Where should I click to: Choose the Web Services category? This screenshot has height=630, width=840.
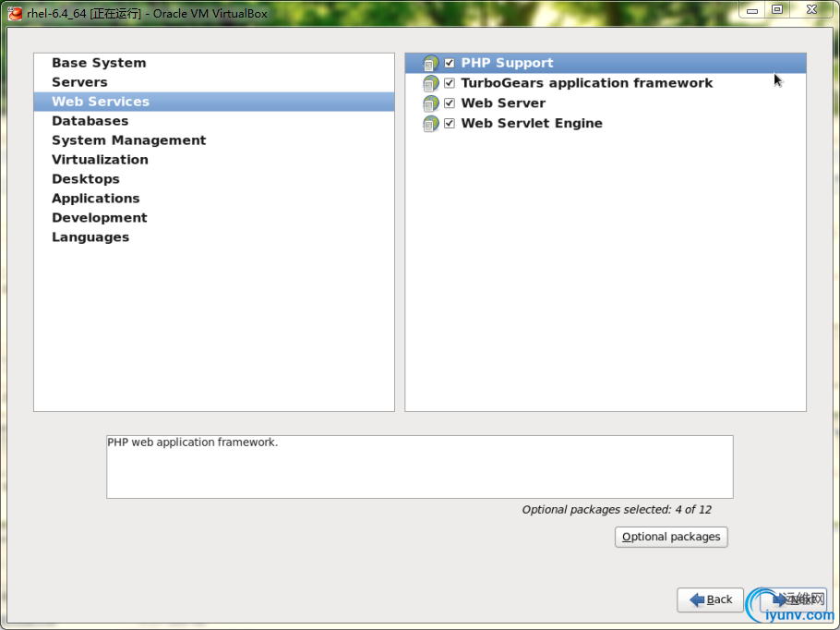tap(214, 102)
